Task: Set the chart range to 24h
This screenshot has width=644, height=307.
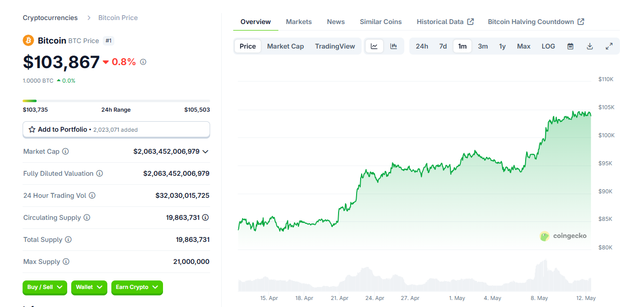Action: tap(422, 46)
